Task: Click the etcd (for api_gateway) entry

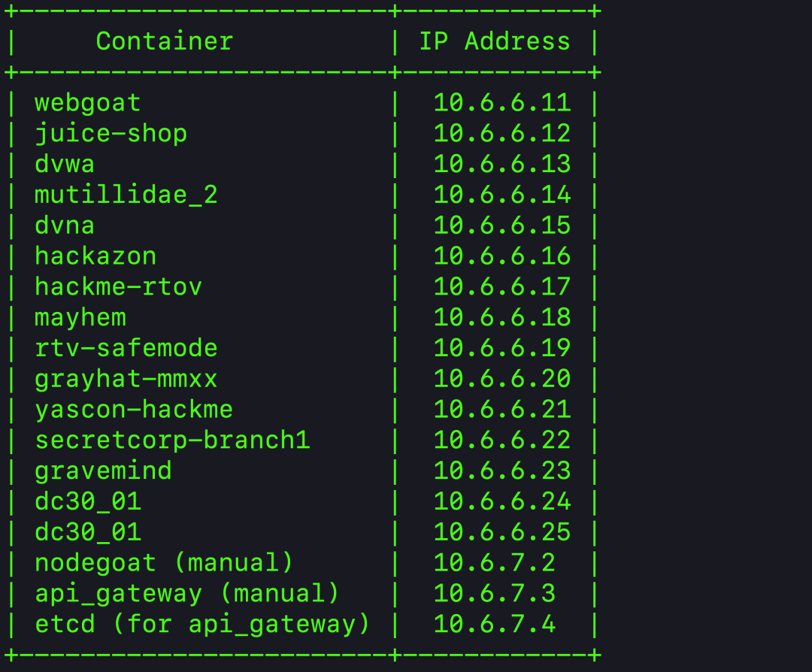Action: (x=202, y=624)
